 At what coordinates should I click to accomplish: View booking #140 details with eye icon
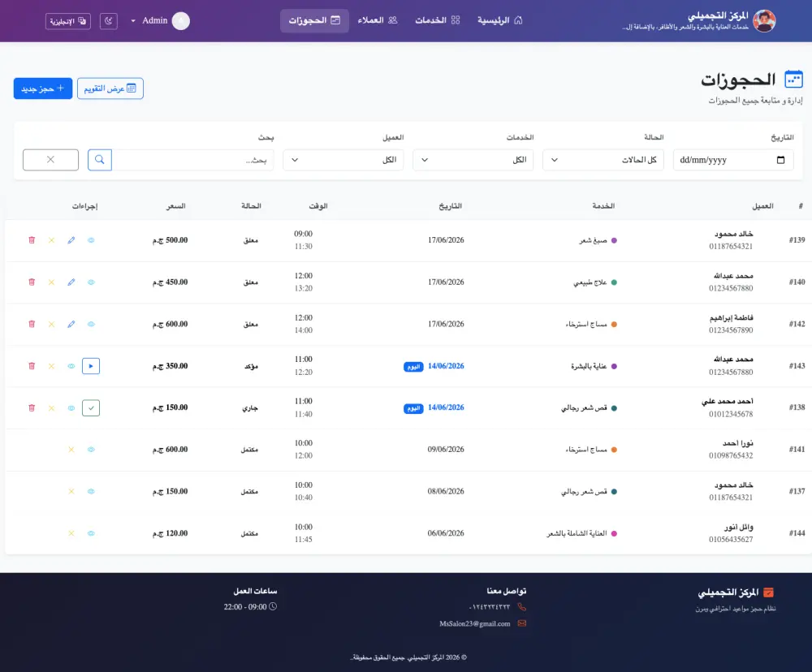[91, 282]
